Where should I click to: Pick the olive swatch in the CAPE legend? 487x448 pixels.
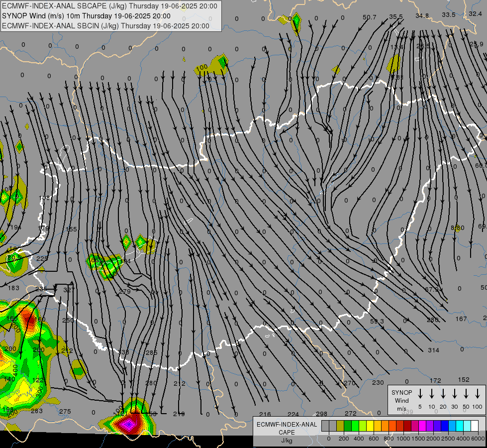(x=340, y=426)
